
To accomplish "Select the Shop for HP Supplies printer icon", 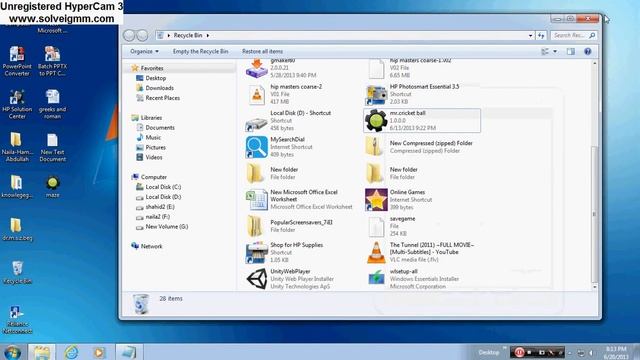I will [257, 252].
